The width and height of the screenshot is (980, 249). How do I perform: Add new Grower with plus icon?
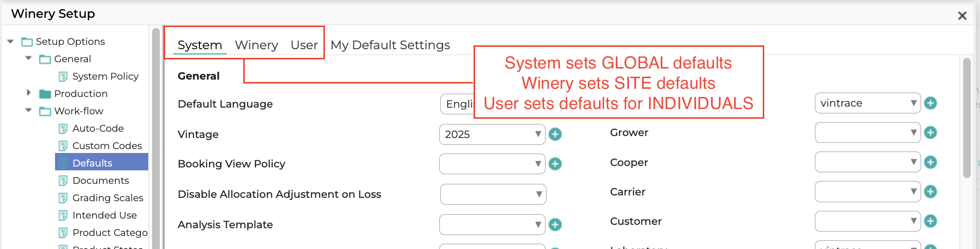click(x=930, y=133)
